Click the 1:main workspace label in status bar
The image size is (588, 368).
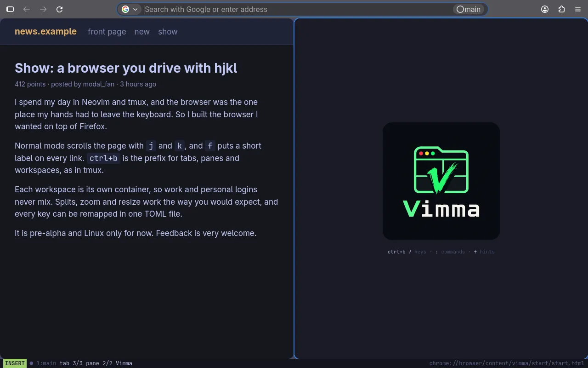(46, 363)
